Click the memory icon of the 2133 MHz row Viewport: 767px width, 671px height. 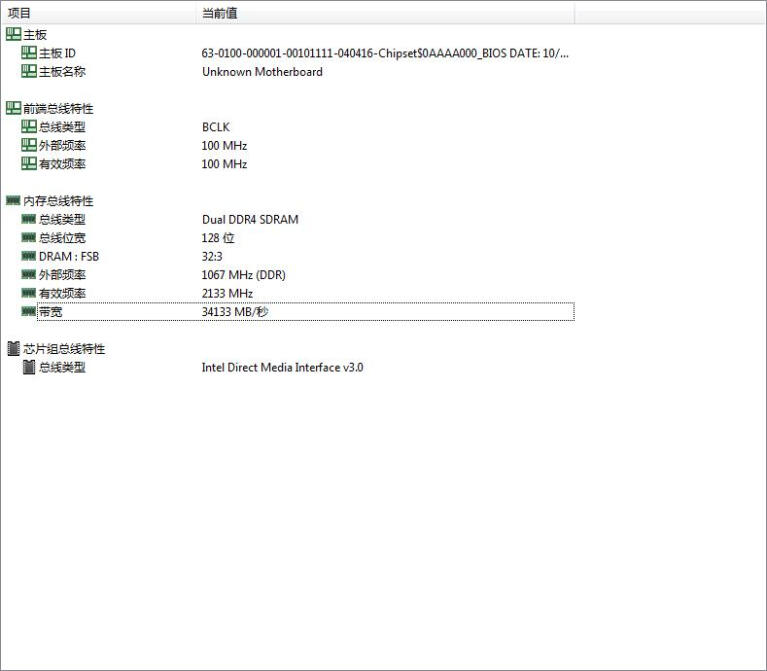(x=29, y=292)
